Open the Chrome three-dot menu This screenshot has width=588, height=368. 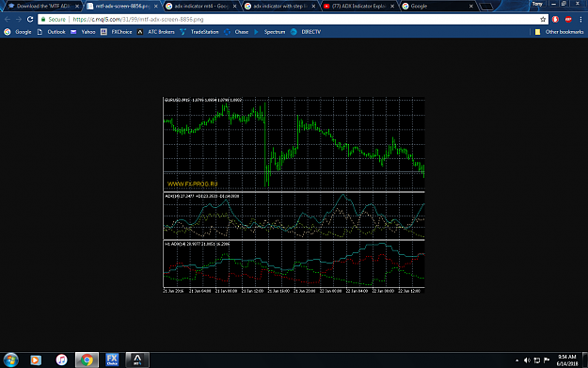coord(580,19)
